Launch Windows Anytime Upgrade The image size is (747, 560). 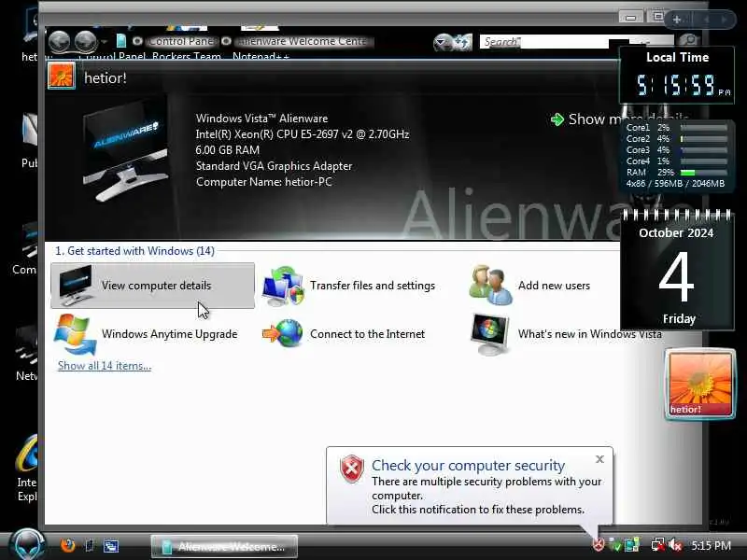pos(146,334)
